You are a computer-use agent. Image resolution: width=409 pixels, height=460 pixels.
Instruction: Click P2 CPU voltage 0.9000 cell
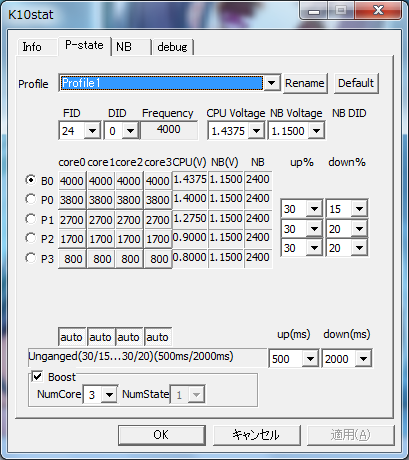click(x=190, y=238)
